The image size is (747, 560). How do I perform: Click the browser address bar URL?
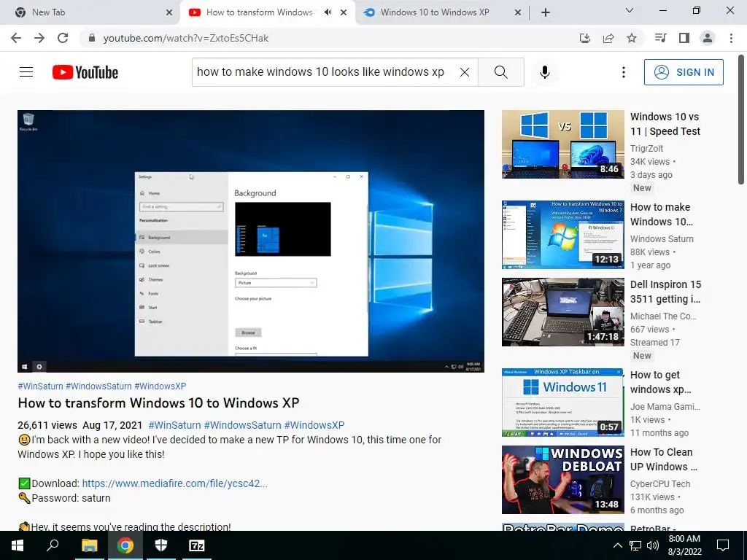(x=186, y=38)
